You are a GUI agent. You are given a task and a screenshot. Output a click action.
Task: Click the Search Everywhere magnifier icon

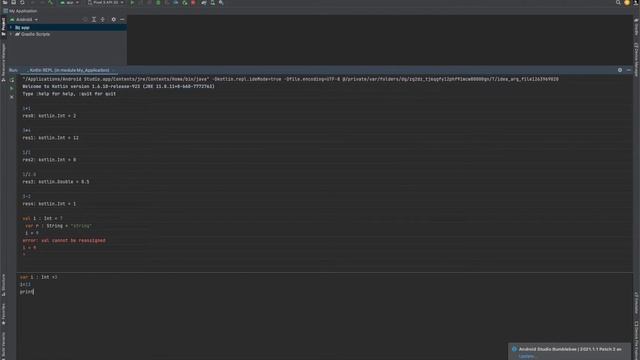[618, 2]
